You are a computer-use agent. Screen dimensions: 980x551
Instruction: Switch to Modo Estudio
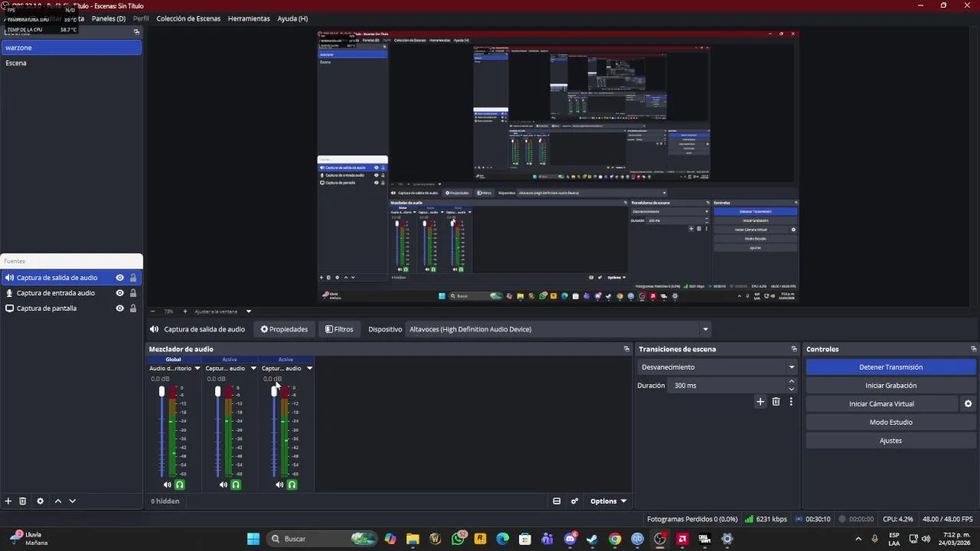(890, 422)
